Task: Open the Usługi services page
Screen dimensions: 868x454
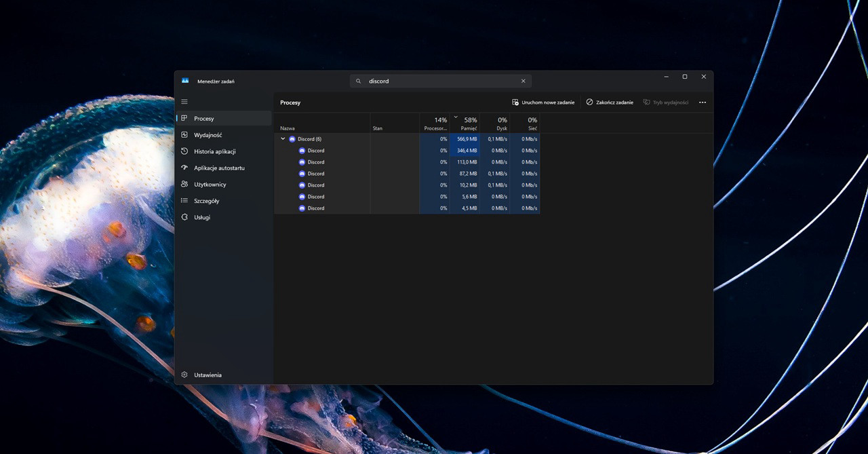Action: click(x=201, y=217)
